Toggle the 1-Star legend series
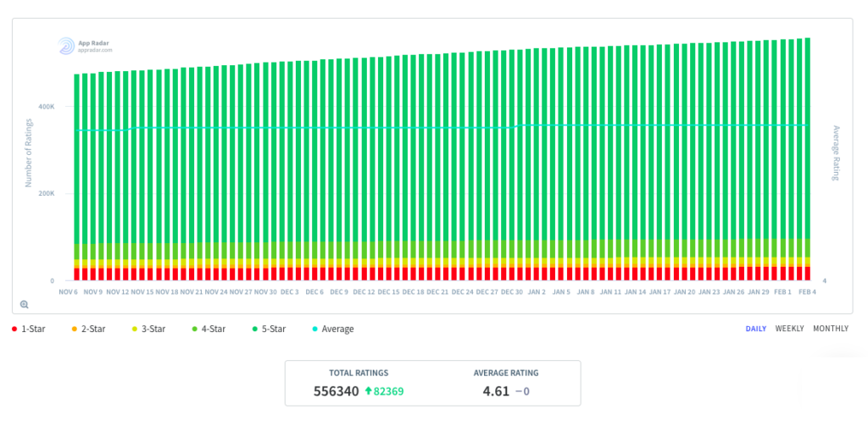The width and height of the screenshot is (868, 421). coord(29,329)
